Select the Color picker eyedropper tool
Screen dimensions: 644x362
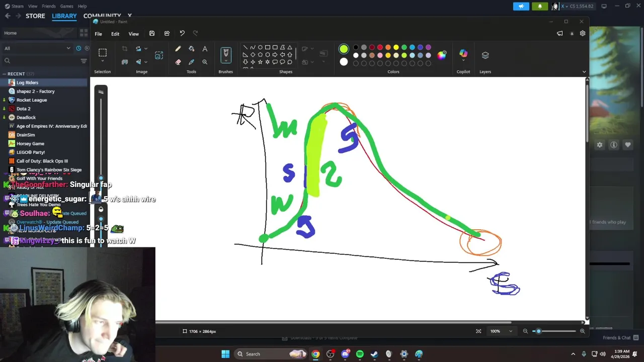(x=191, y=62)
